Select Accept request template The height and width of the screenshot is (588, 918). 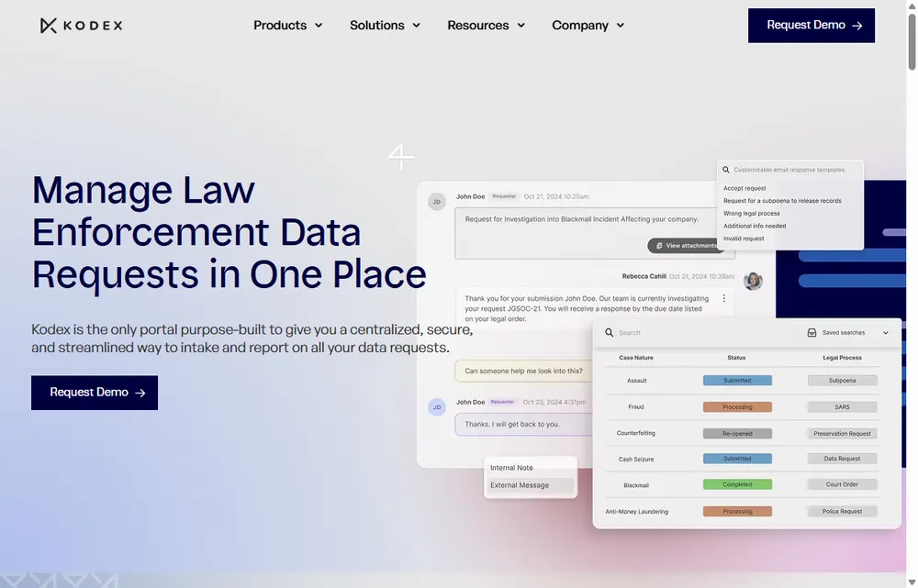pos(744,188)
